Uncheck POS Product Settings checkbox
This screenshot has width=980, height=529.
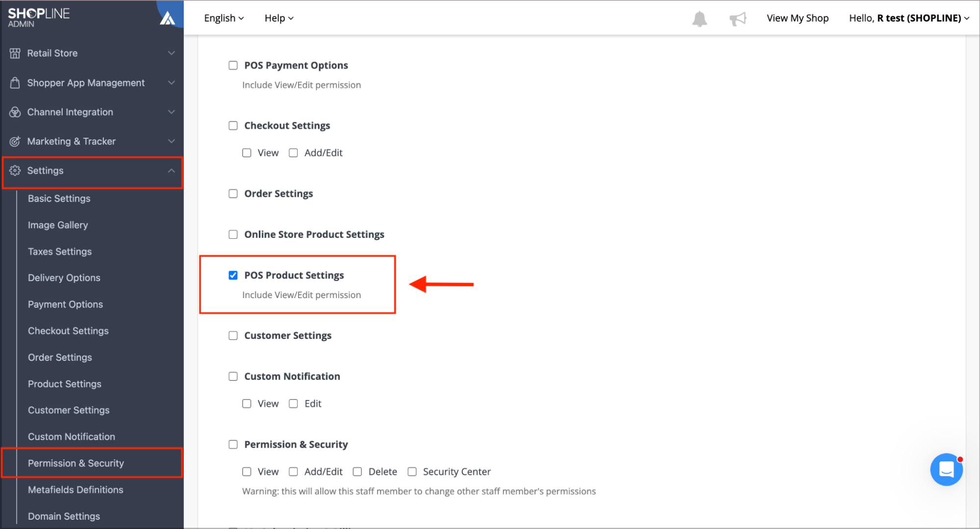[x=233, y=275]
